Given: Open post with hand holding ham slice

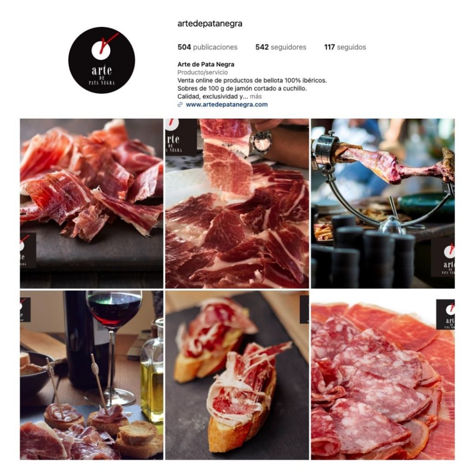Looking at the screenshot, I should click(x=237, y=204).
